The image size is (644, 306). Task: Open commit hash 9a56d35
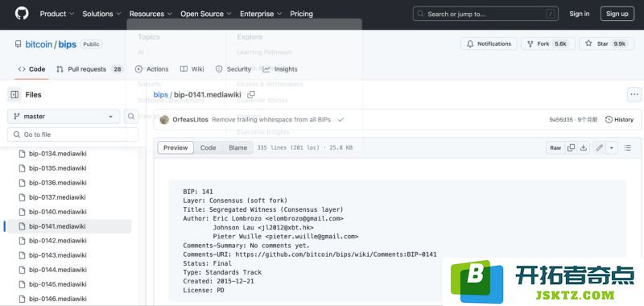pos(561,119)
